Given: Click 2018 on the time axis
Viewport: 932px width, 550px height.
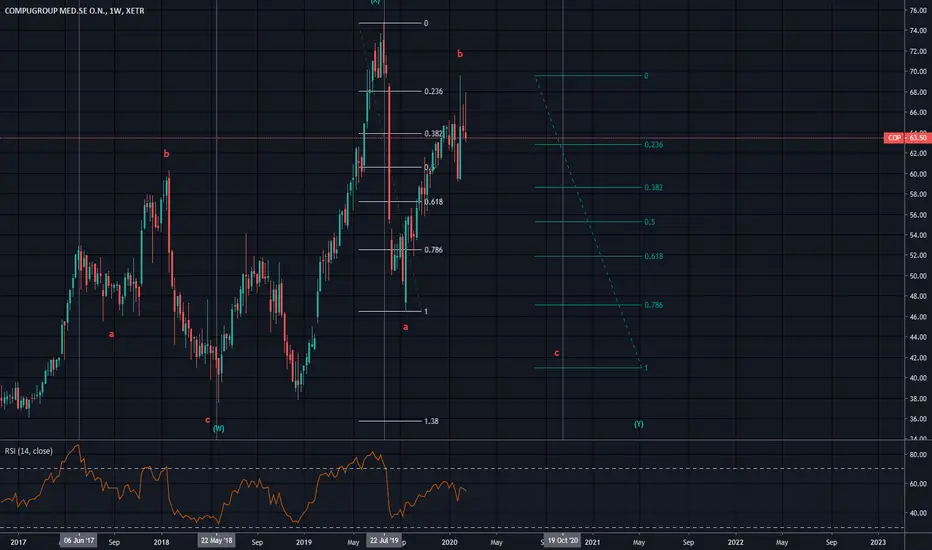Looking at the screenshot, I should tap(161, 542).
